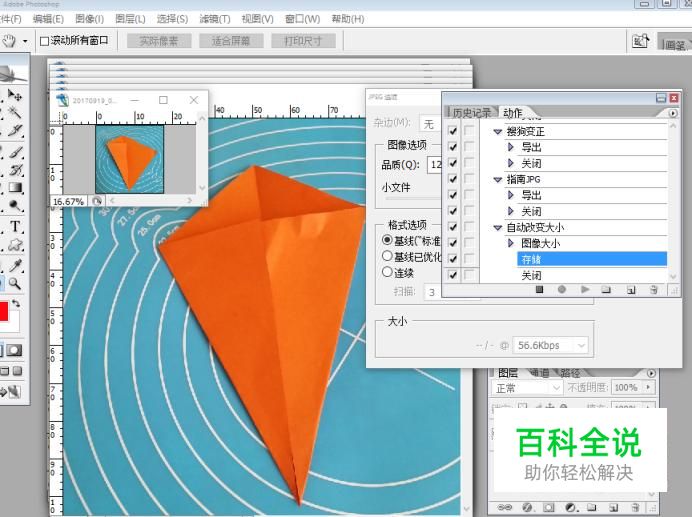Expand 关闭 step under 搜狗变正
Screen dimensions: 692x517
click(x=511, y=163)
